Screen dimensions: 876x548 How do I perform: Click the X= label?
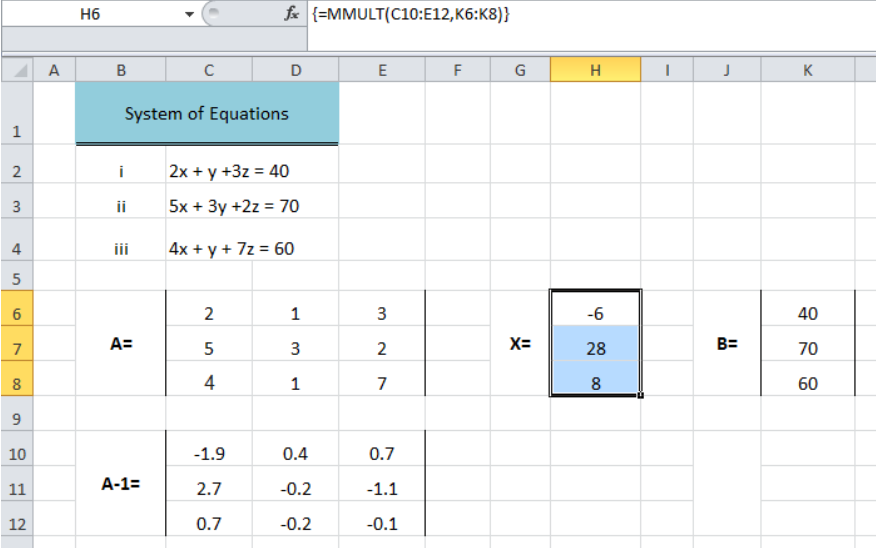click(520, 344)
